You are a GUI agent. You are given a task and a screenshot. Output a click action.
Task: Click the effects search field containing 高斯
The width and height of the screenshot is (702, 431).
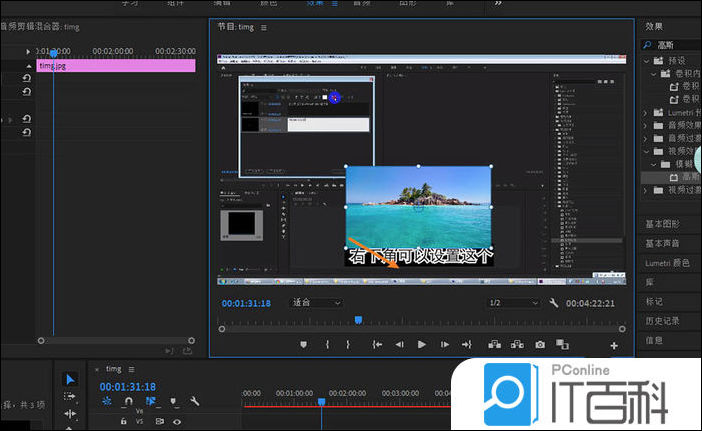point(675,45)
